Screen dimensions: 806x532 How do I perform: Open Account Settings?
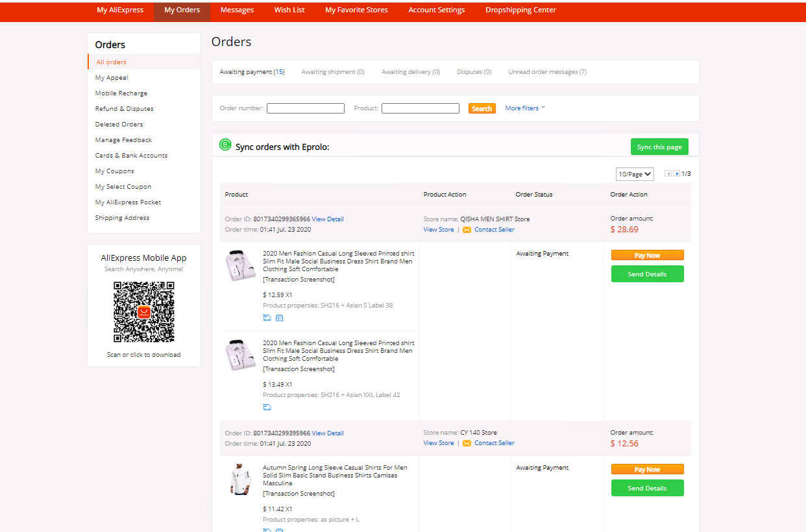point(437,10)
